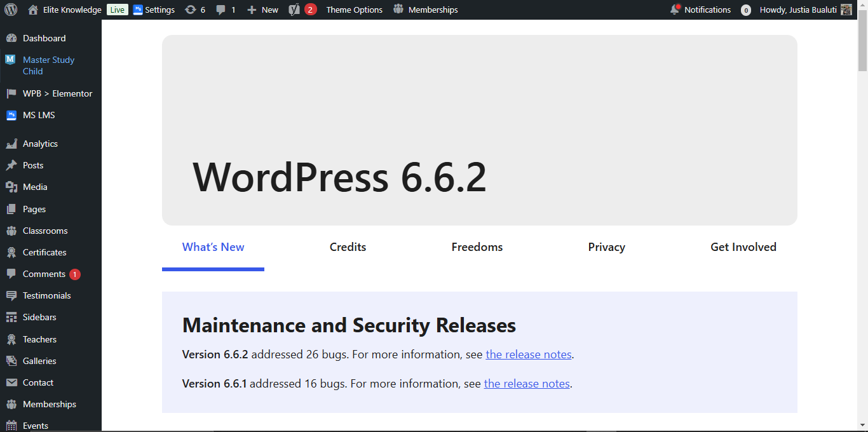The width and height of the screenshot is (868, 432).
Task: Click the green Live status badge
Action: click(117, 10)
